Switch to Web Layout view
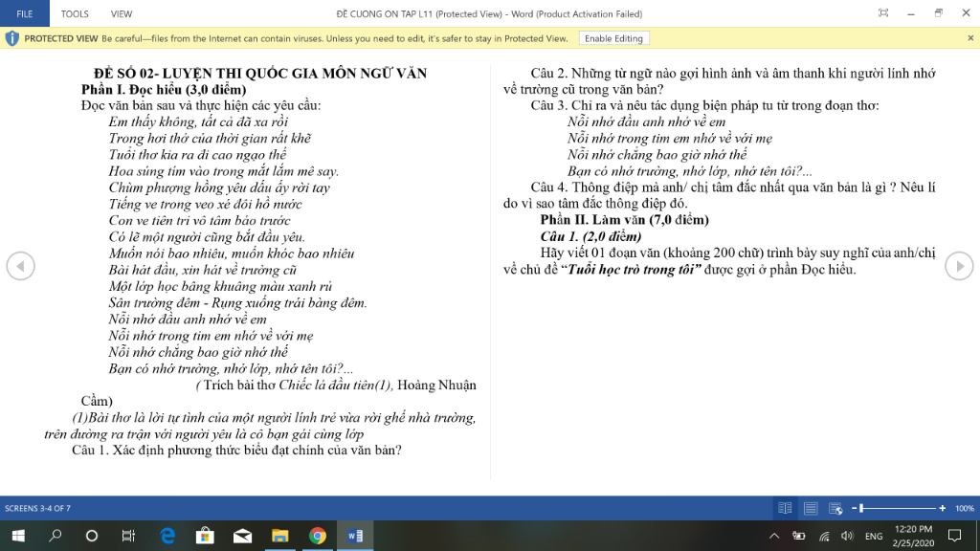980x551 pixels. [835, 509]
